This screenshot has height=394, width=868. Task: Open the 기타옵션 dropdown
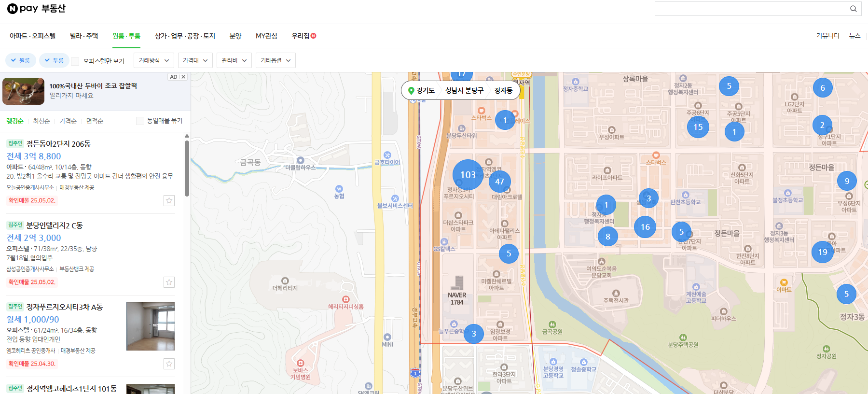[276, 60]
